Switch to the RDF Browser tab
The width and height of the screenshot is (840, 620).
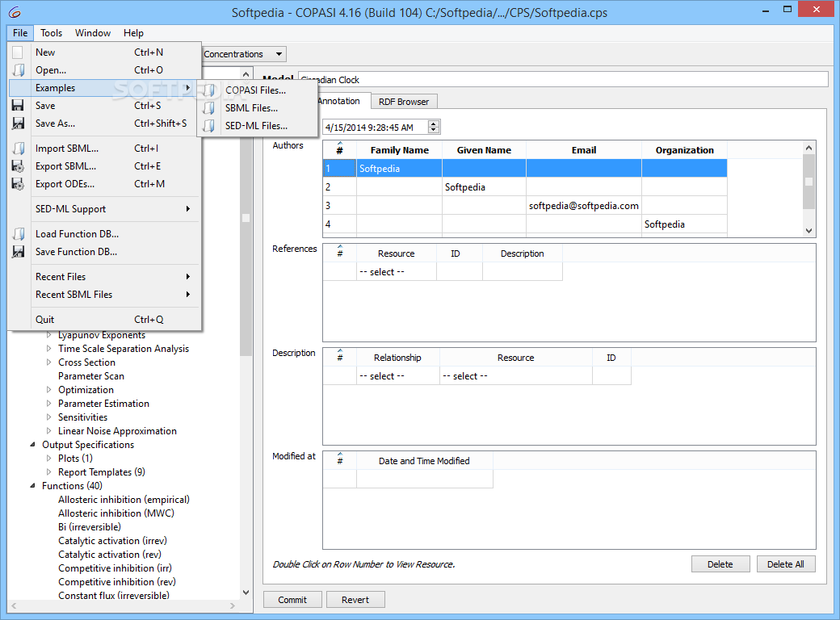404,102
